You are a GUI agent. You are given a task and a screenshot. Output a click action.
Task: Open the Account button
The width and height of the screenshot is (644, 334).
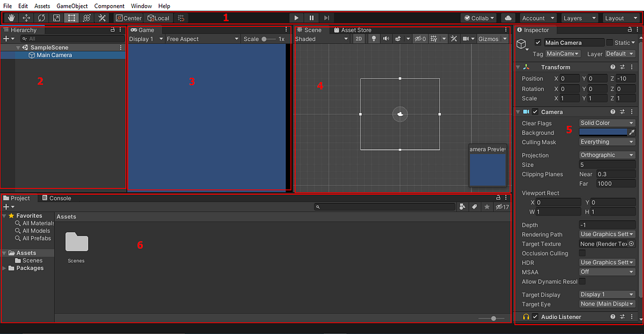538,18
